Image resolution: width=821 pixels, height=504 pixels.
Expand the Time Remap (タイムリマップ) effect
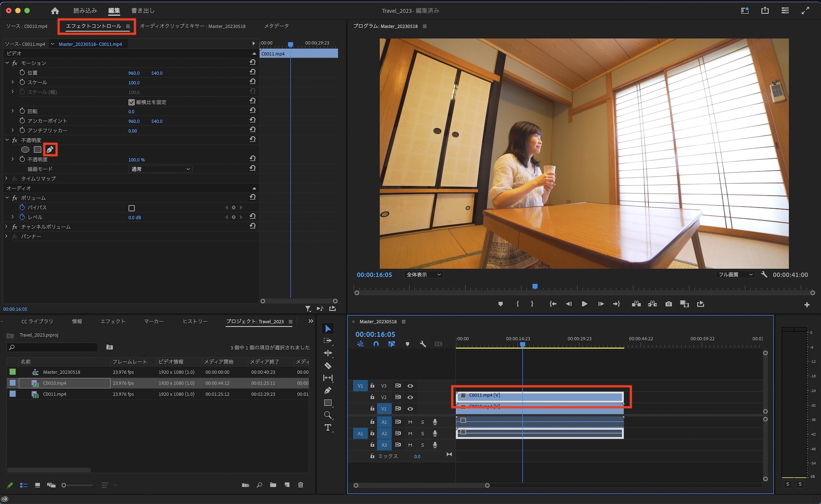[7, 179]
